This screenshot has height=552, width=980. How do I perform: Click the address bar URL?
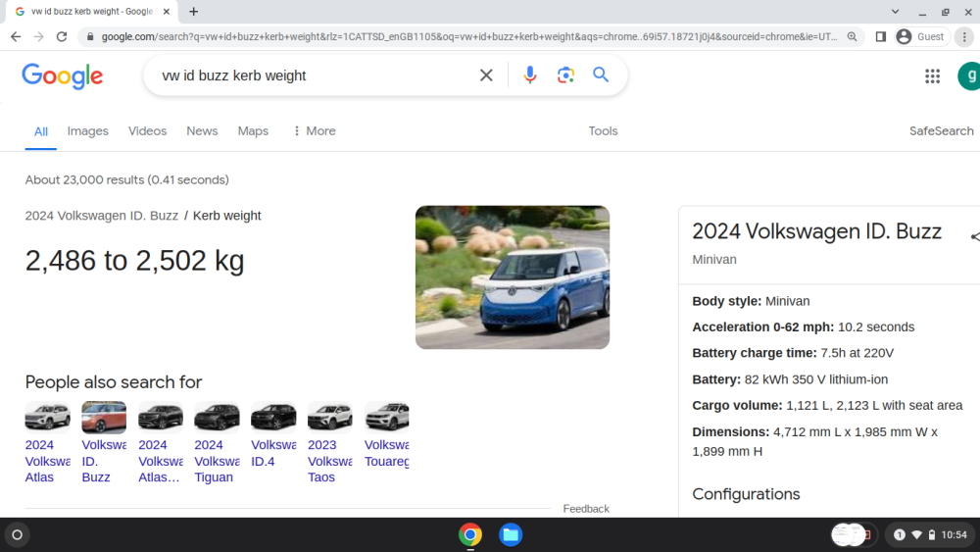[468, 37]
